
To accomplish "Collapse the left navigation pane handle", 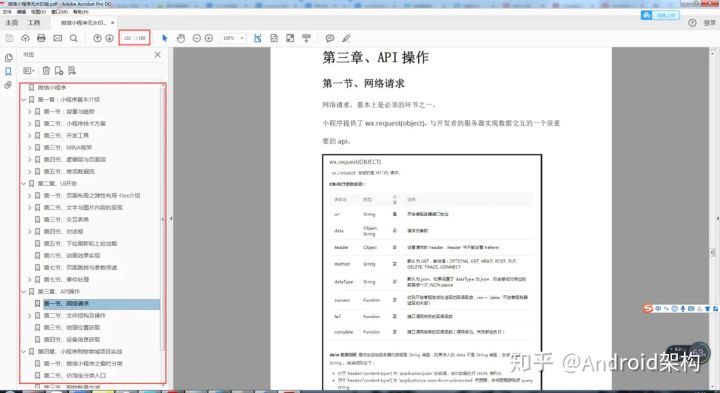I will (171, 219).
